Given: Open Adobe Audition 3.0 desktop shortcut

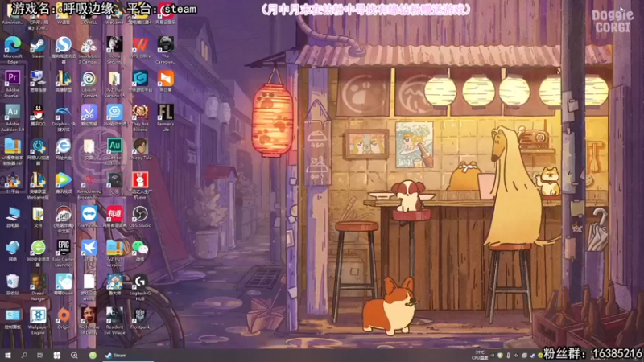Looking at the screenshot, I should point(13,117).
